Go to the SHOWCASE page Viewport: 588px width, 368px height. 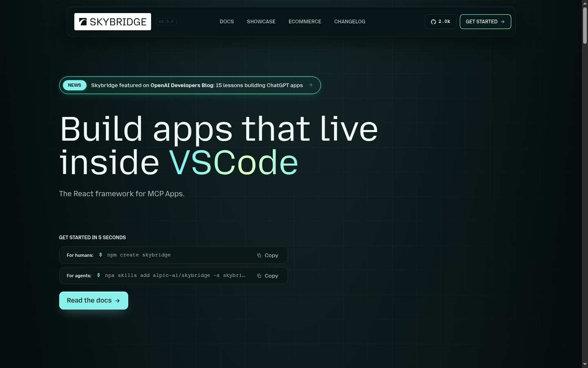(x=261, y=22)
